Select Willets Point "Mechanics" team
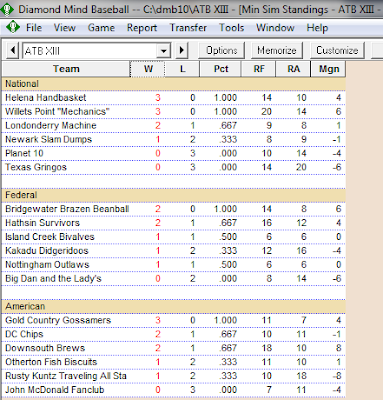This screenshot has height=400, width=383. point(57,112)
